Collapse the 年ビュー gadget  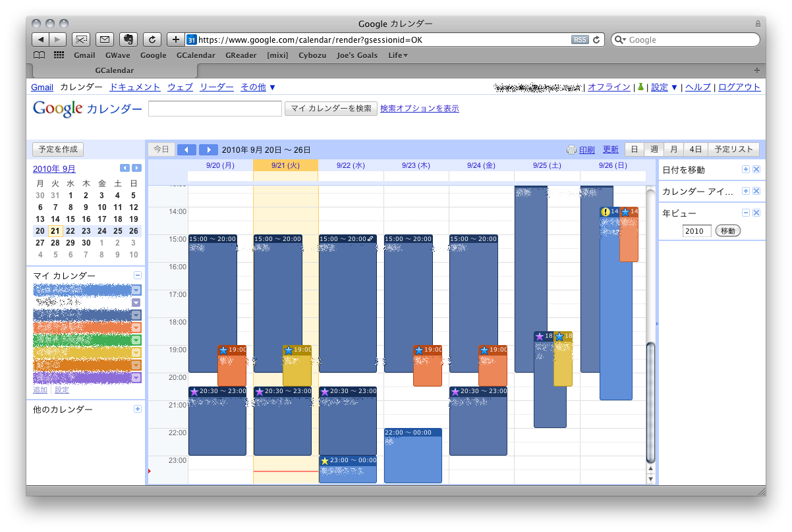pos(746,213)
